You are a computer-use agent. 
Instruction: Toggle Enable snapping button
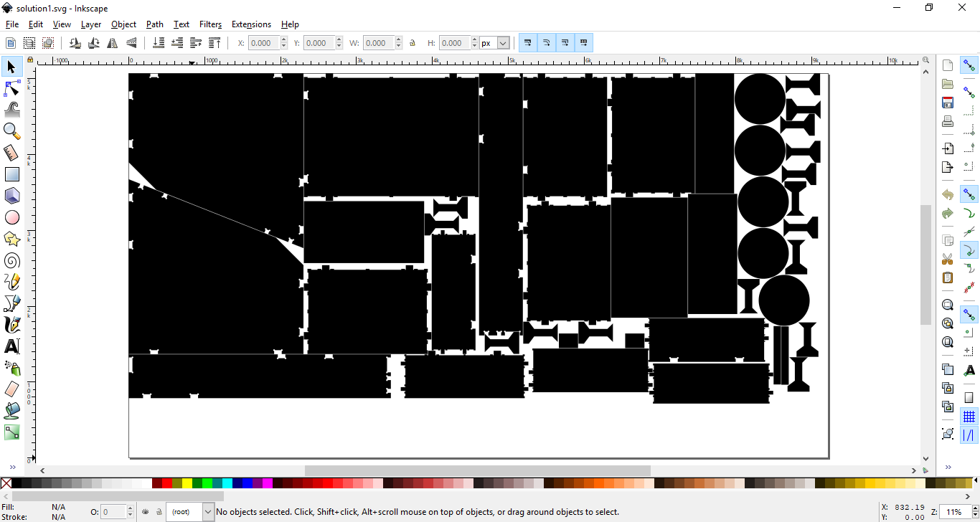pyautogui.click(x=969, y=66)
